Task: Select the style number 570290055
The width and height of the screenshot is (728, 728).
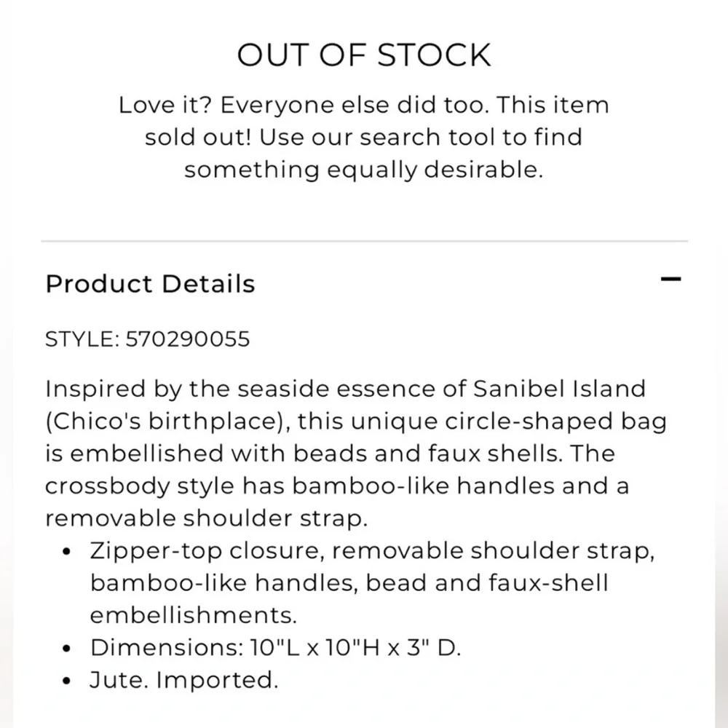Action: pos(188,339)
